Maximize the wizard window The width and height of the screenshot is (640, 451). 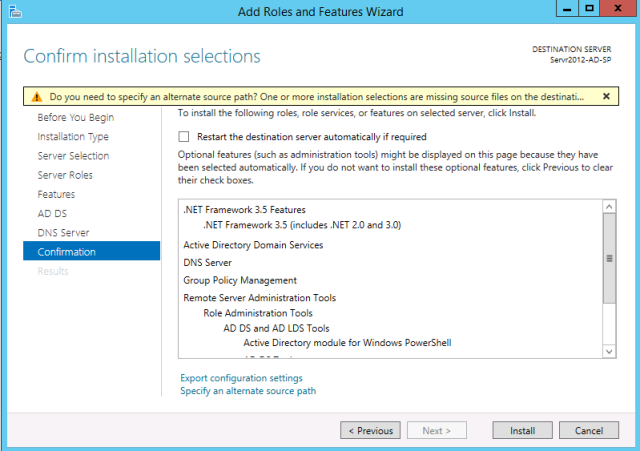point(590,9)
